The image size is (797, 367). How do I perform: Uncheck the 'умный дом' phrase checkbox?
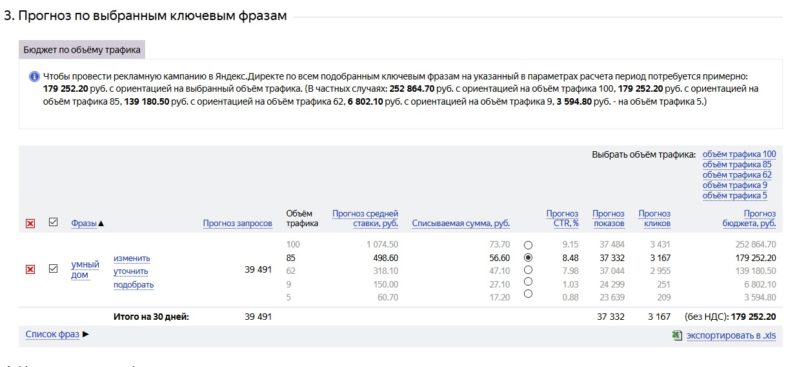[53, 268]
